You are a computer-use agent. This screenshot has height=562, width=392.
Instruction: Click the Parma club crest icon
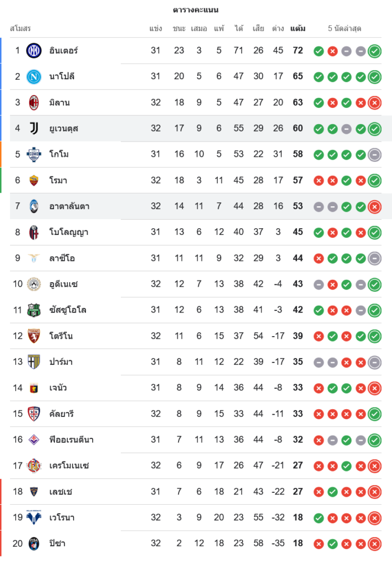pos(34,362)
